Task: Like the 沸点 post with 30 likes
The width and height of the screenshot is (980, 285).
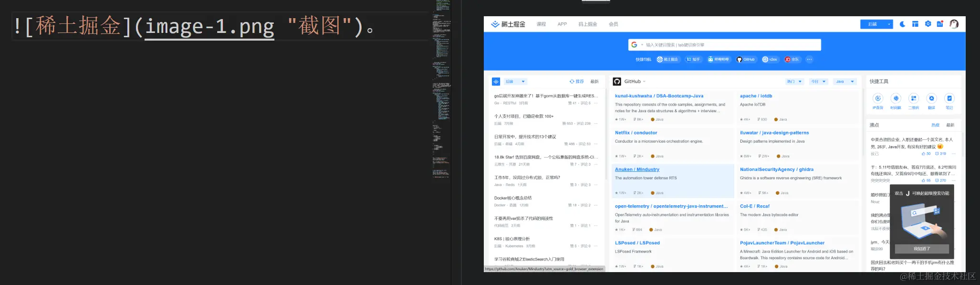Action: (x=926, y=154)
